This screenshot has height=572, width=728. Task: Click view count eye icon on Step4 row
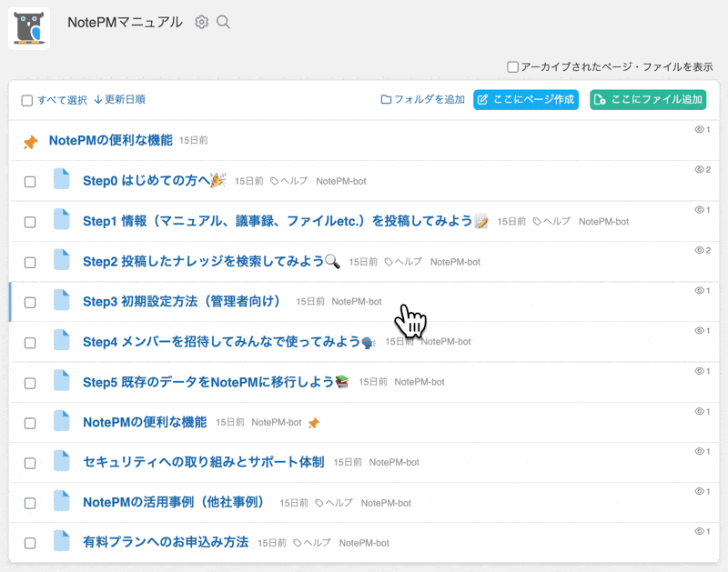click(699, 330)
